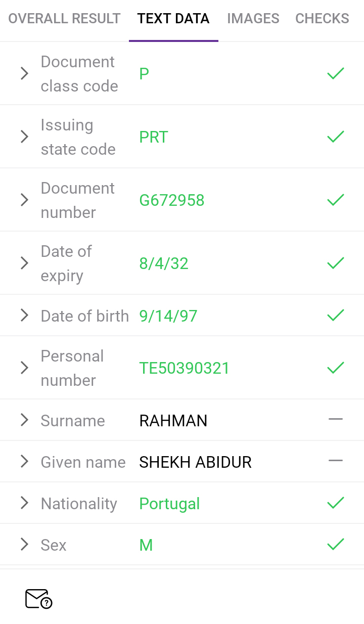Viewport: 364px width, 624px height.
Task: Click the green checkmark for Personal number
Action: (336, 368)
